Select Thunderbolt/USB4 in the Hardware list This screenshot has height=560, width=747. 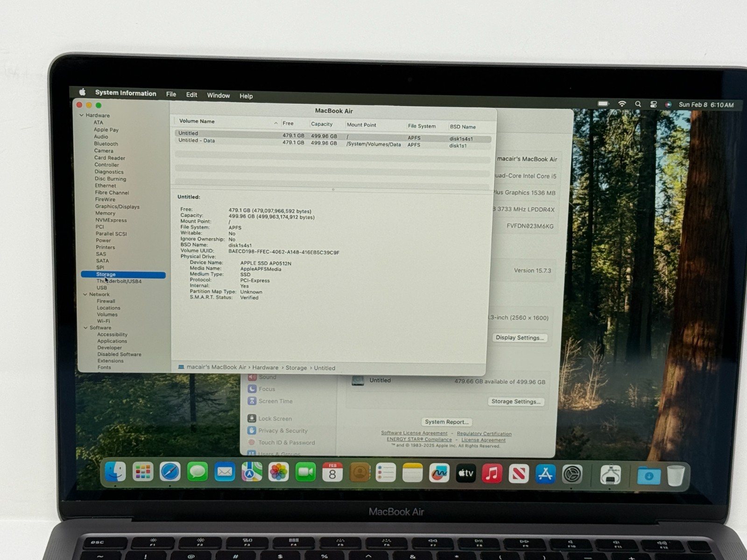click(119, 281)
